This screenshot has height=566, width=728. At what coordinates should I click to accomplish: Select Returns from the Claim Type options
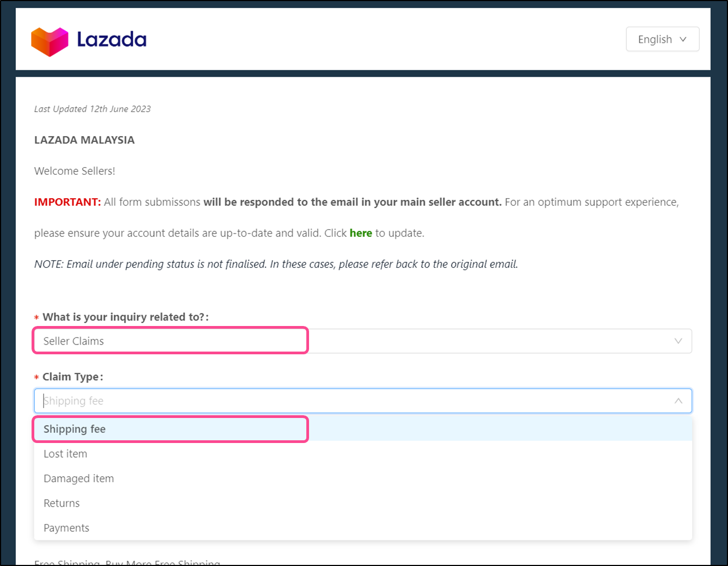pyautogui.click(x=61, y=503)
